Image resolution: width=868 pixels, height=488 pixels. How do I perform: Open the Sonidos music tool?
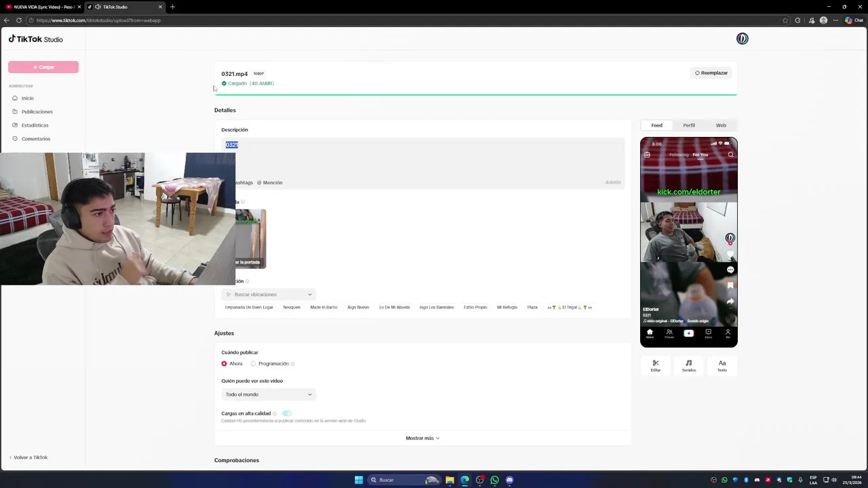pyautogui.click(x=689, y=366)
